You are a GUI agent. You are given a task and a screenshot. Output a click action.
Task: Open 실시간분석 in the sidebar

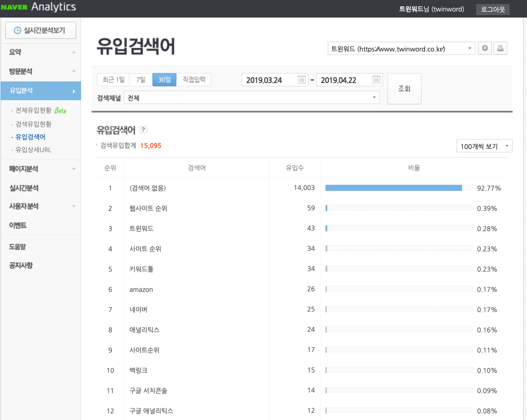coord(24,188)
